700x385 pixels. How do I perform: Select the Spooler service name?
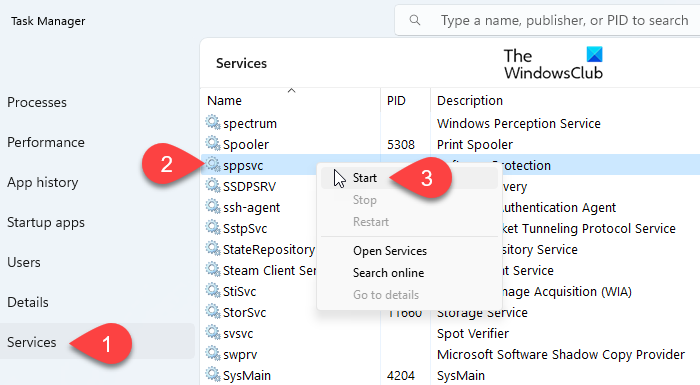point(246,145)
